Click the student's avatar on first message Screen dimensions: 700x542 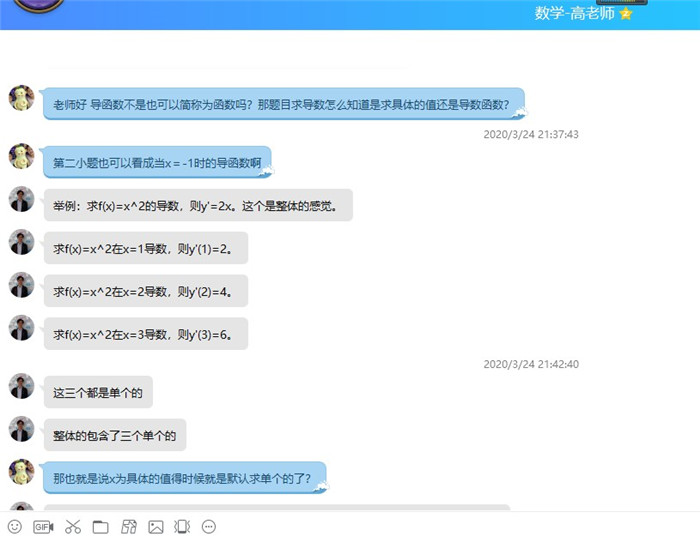(22, 98)
